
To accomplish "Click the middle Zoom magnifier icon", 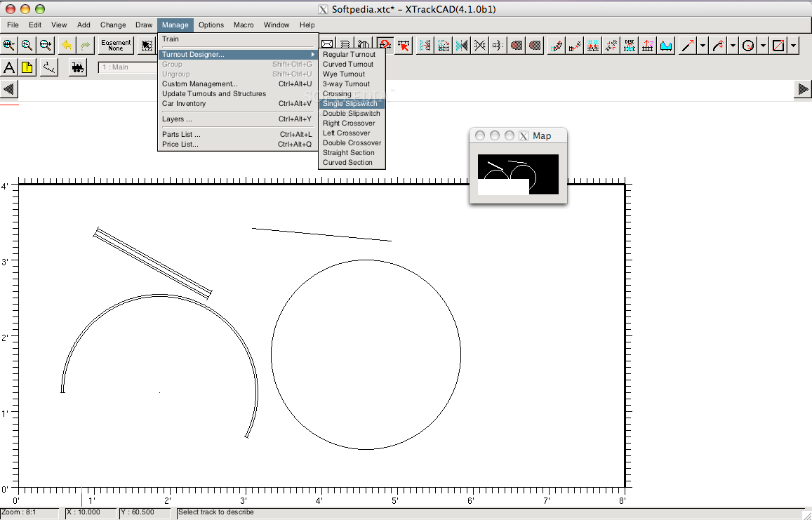I will click(x=27, y=46).
